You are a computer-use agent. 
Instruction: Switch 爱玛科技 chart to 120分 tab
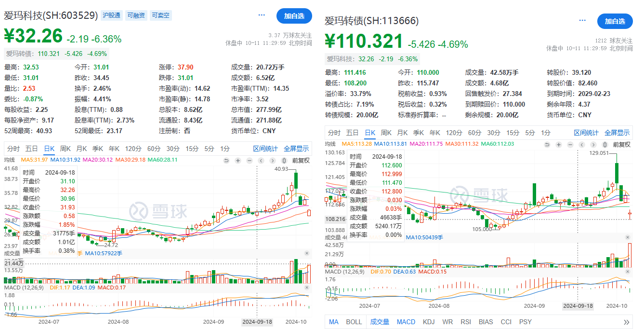pyautogui.click(x=133, y=149)
